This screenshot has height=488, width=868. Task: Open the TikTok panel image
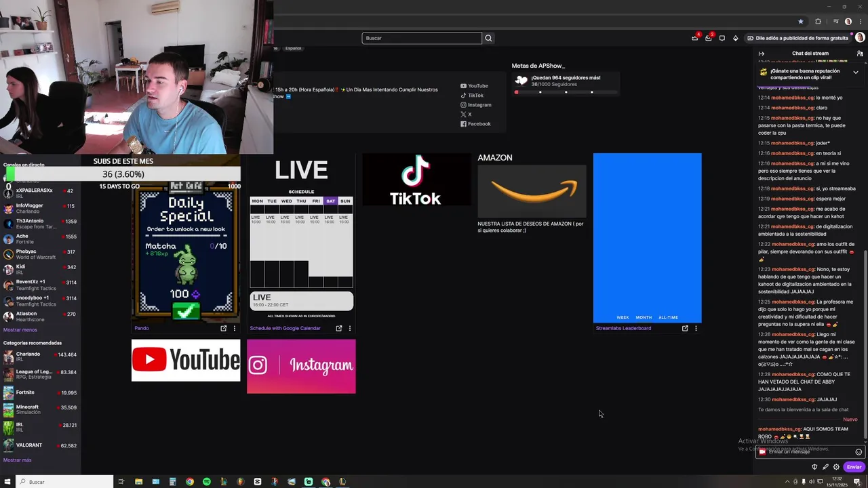tap(416, 180)
